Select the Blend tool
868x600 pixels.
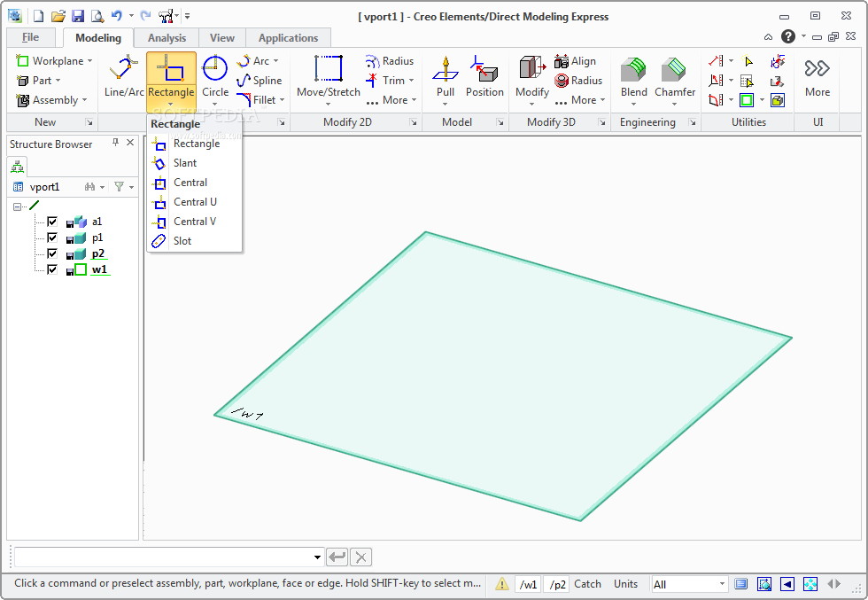point(634,78)
